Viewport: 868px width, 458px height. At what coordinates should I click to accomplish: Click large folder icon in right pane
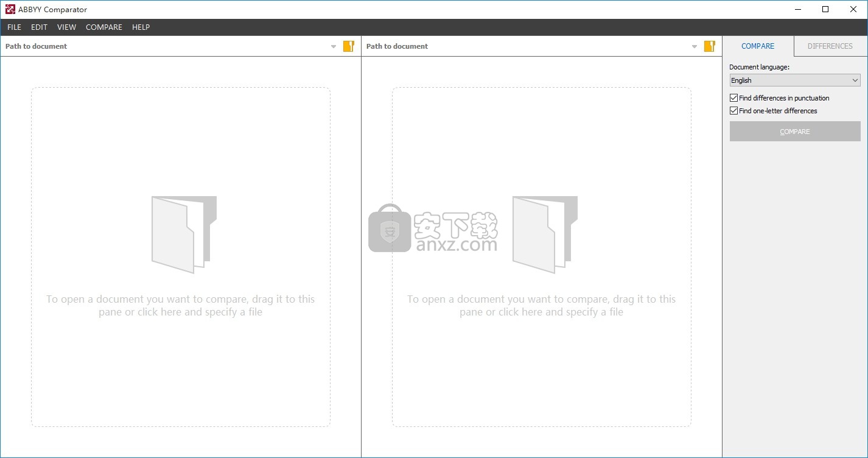point(545,234)
